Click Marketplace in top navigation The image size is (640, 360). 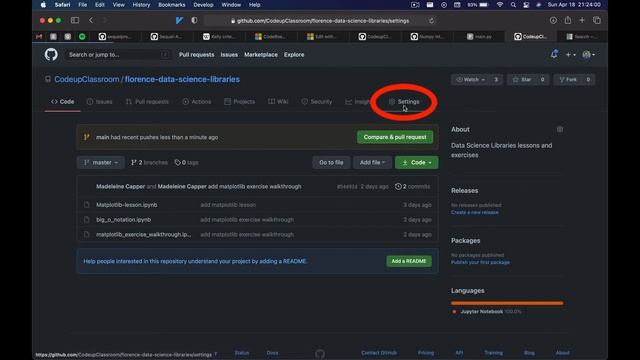pyautogui.click(x=261, y=55)
